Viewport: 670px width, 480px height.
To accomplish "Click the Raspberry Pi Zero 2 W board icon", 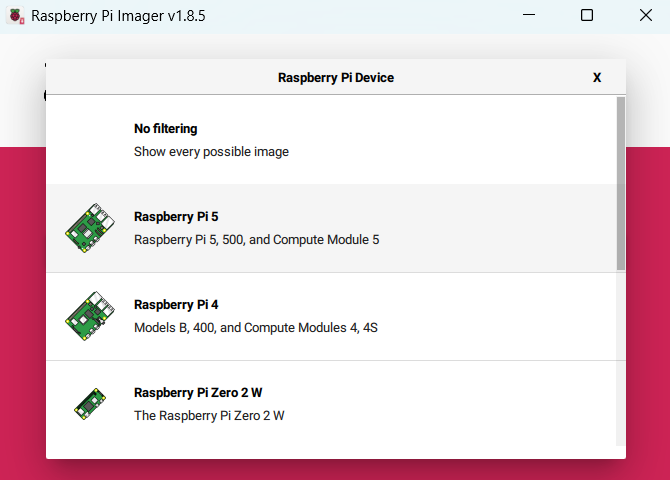I will (x=90, y=404).
